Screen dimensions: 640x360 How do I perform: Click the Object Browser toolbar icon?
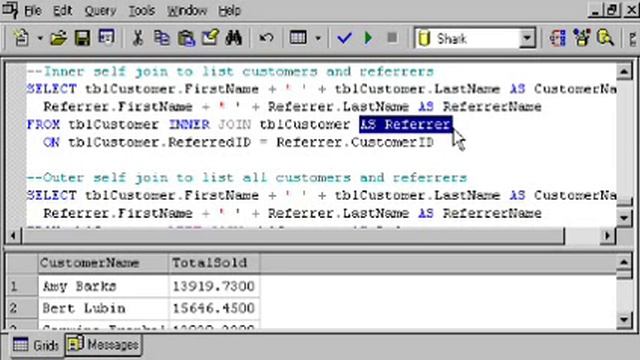click(582, 38)
